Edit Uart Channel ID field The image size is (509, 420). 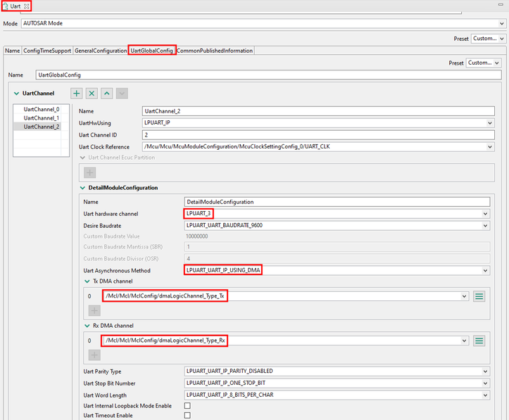pos(318,135)
